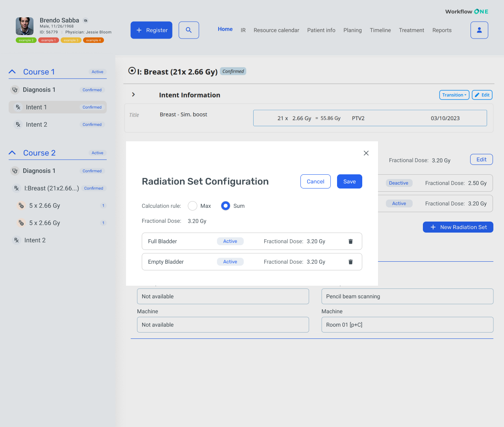Open the IR tab
This screenshot has width=504, height=427.
click(243, 30)
